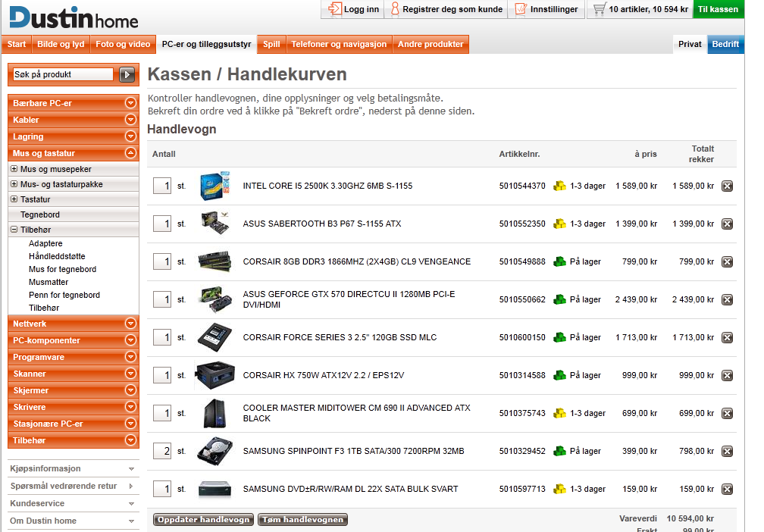Open the Bilde og lyd tab
The height and width of the screenshot is (532, 764).
[x=61, y=44]
